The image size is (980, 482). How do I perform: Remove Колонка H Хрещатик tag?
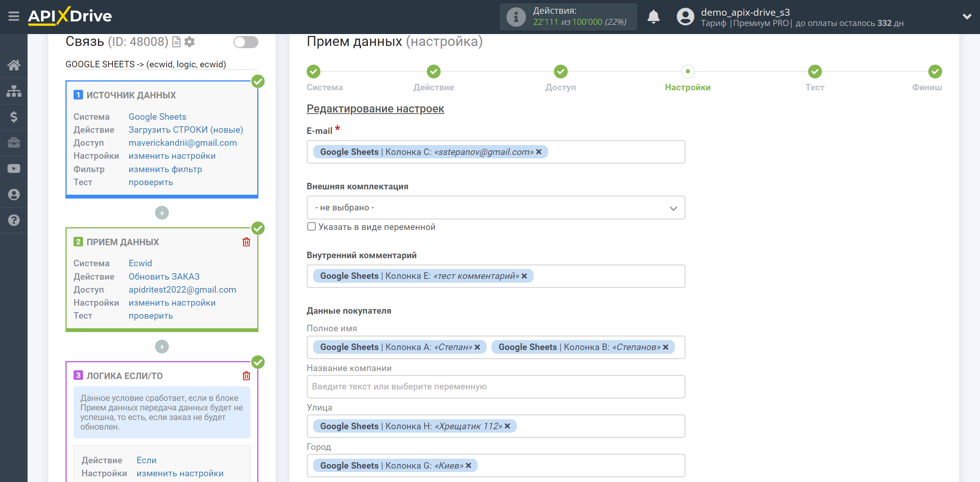pyautogui.click(x=507, y=426)
